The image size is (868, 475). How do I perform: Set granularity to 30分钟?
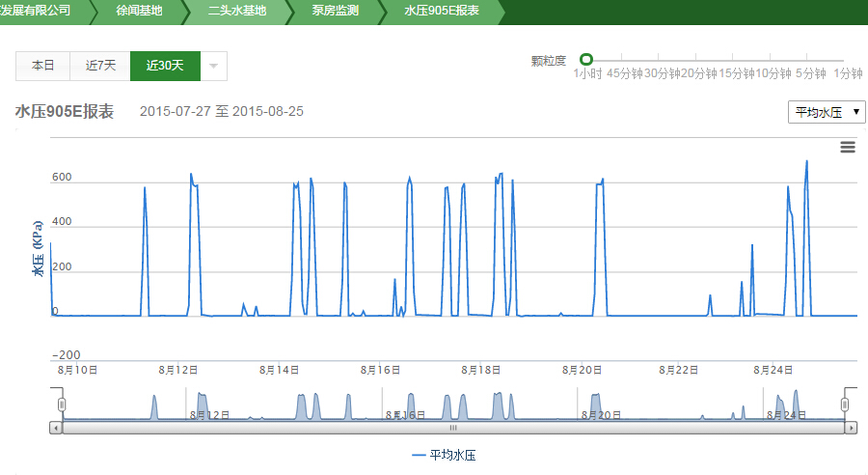pyautogui.click(x=662, y=72)
